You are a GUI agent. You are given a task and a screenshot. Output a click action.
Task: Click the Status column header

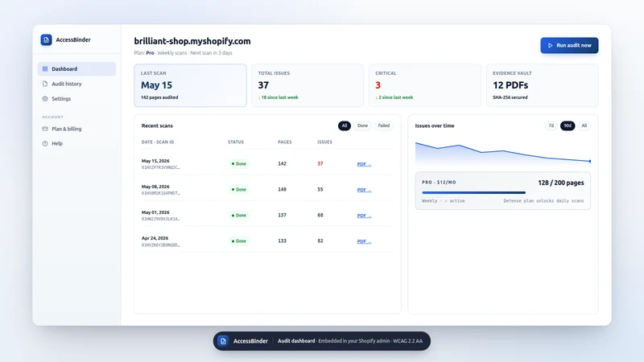pyautogui.click(x=236, y=142)
